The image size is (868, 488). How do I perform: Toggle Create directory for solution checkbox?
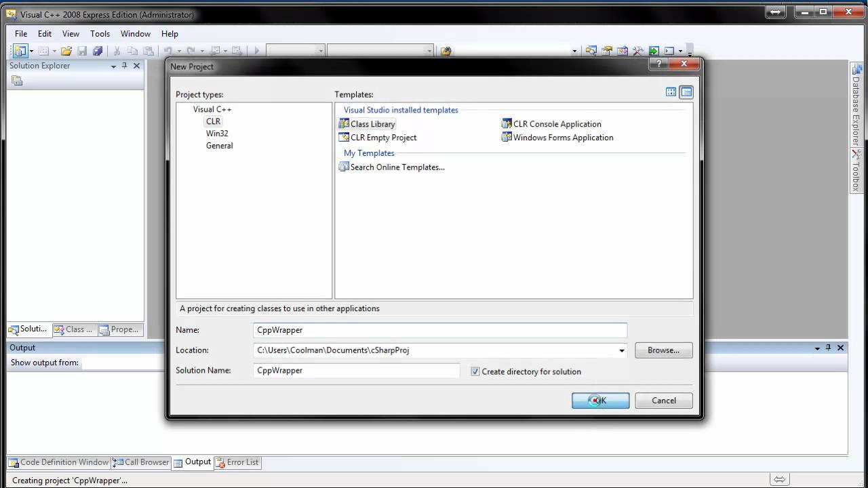(475, 371)
